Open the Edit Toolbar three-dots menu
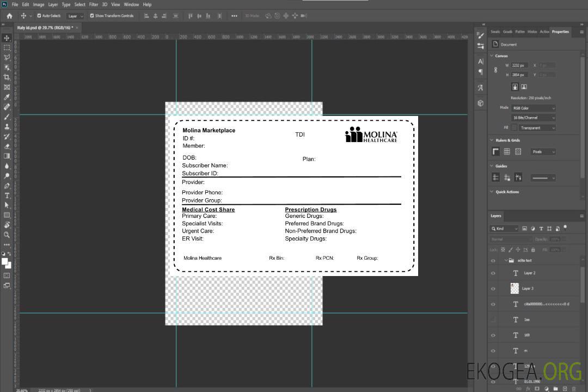The width and height of the screenshot is (588, 392). coord(7,244)
